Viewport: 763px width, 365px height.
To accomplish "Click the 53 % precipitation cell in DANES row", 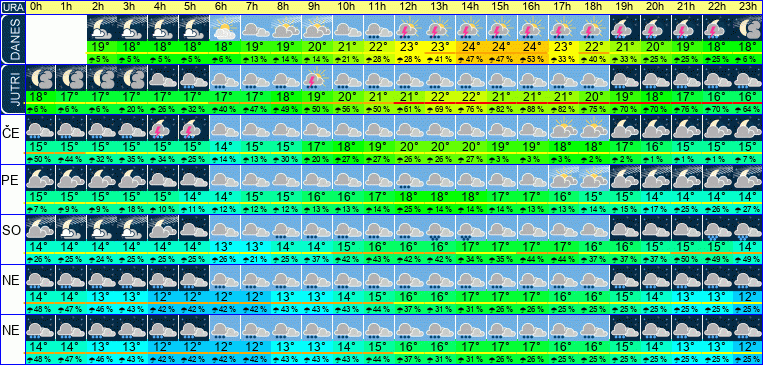I will 532,59.
